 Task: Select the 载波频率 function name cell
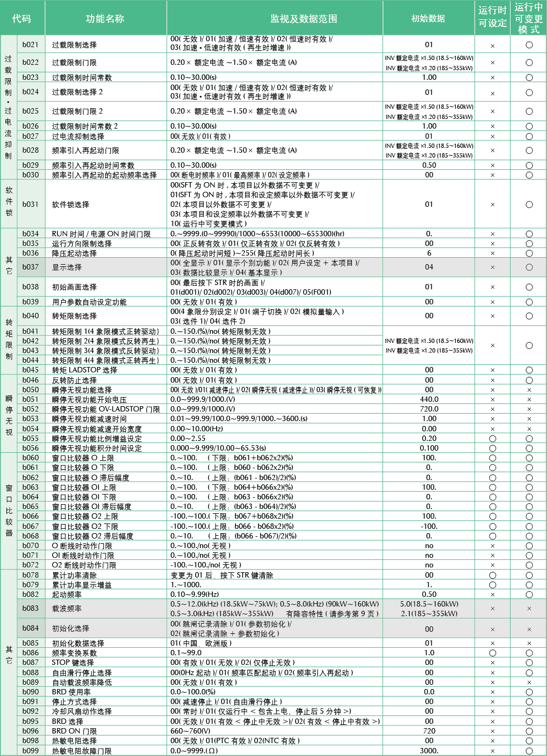click(67, 609)
